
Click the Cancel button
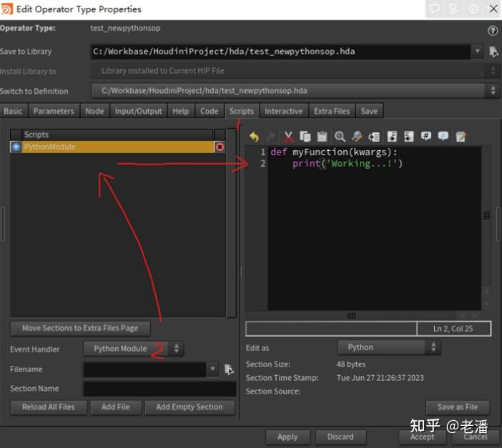[476, 437]
